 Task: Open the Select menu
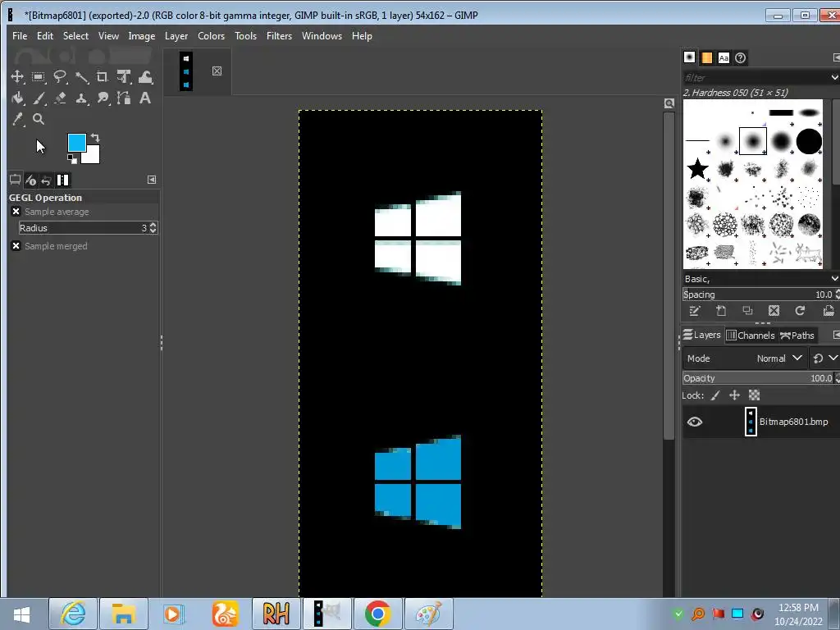(75, 36)
